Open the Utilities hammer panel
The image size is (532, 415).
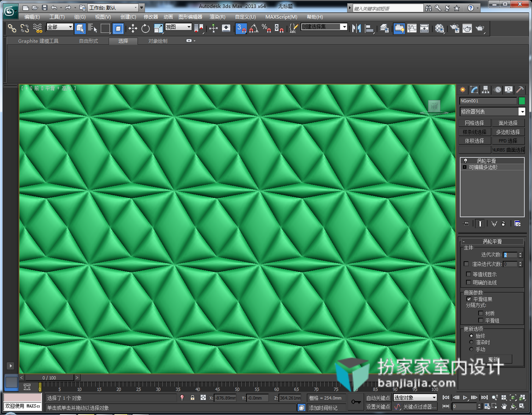point(520,89)
